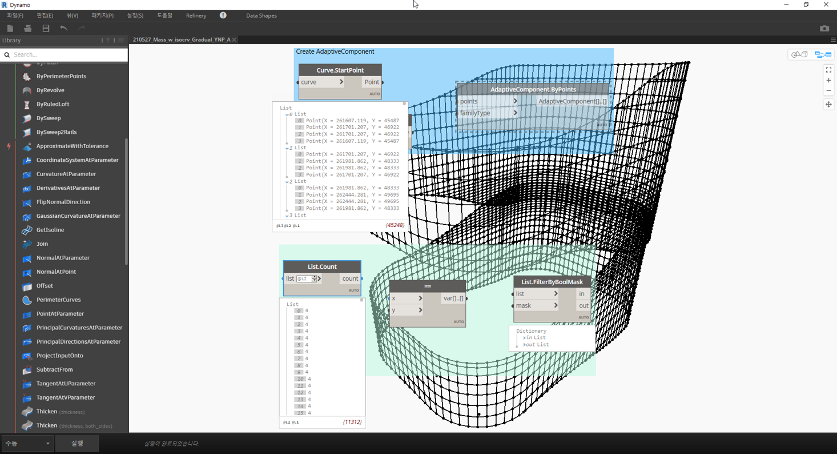838x454 pixels.
Task: Click the Undo arrow icon
Action: point(64,28)
